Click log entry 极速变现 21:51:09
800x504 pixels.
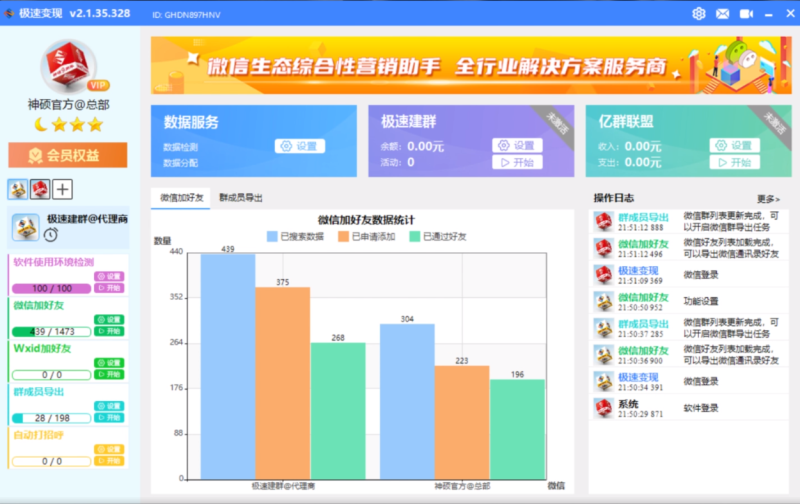click(689, 275)
